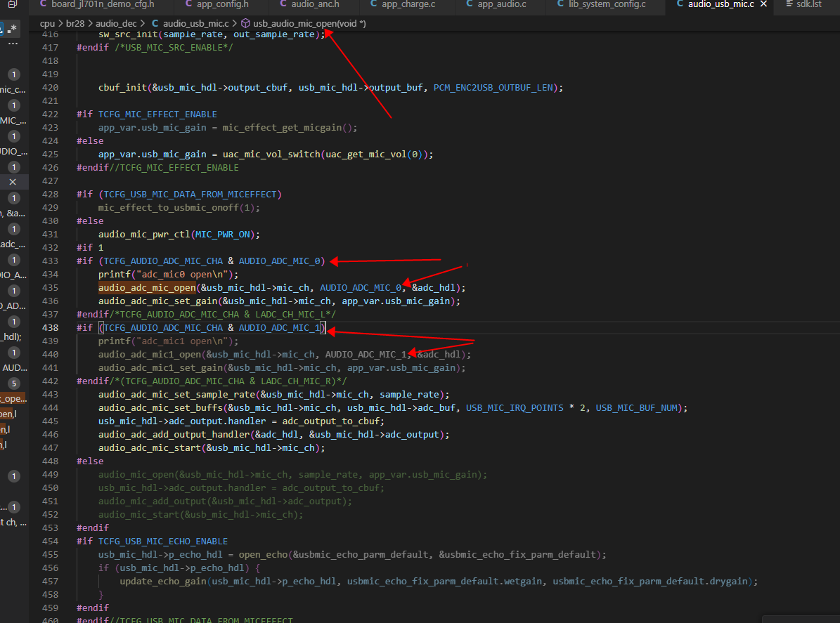Toggle the Use Regular Expression search option
The image size is (840, 623).
[13, 28]
